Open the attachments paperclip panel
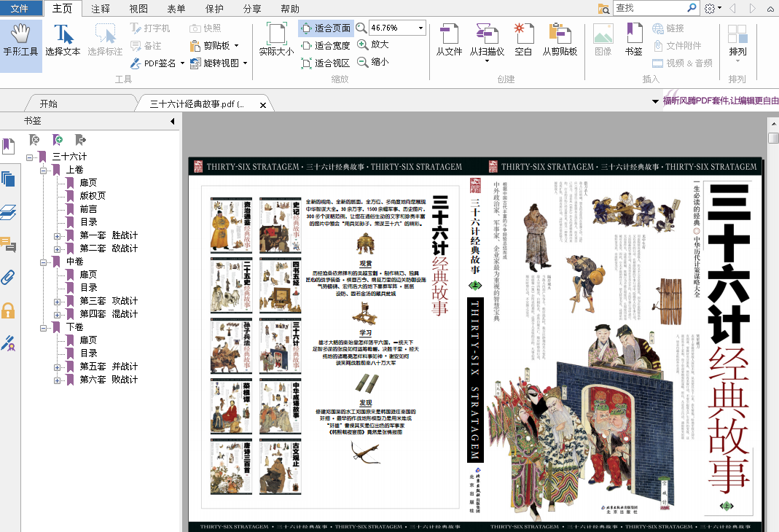 [x=9, y=277]
